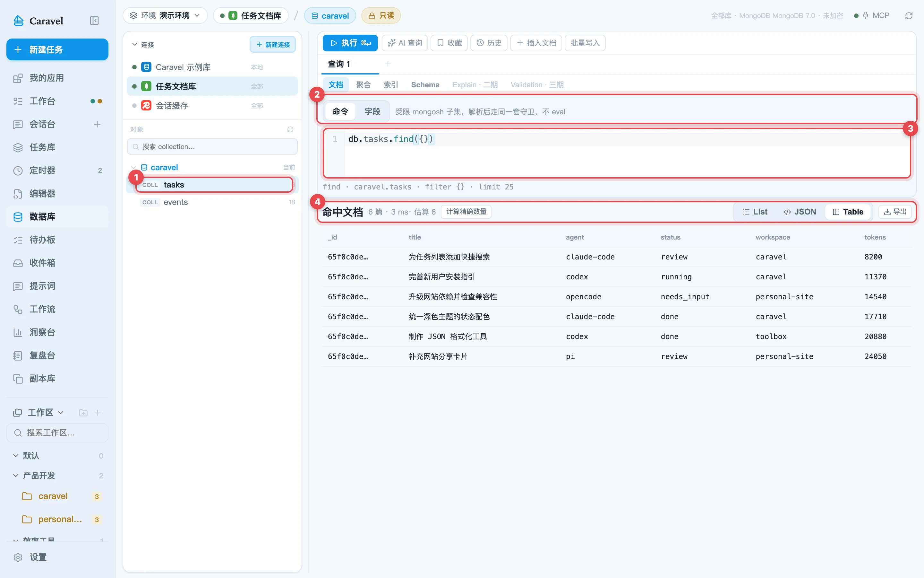Open 我的应用 in the sidebar
Image resolution: width=924 pixels, height=578 pixels.
(x=57, y=78)
